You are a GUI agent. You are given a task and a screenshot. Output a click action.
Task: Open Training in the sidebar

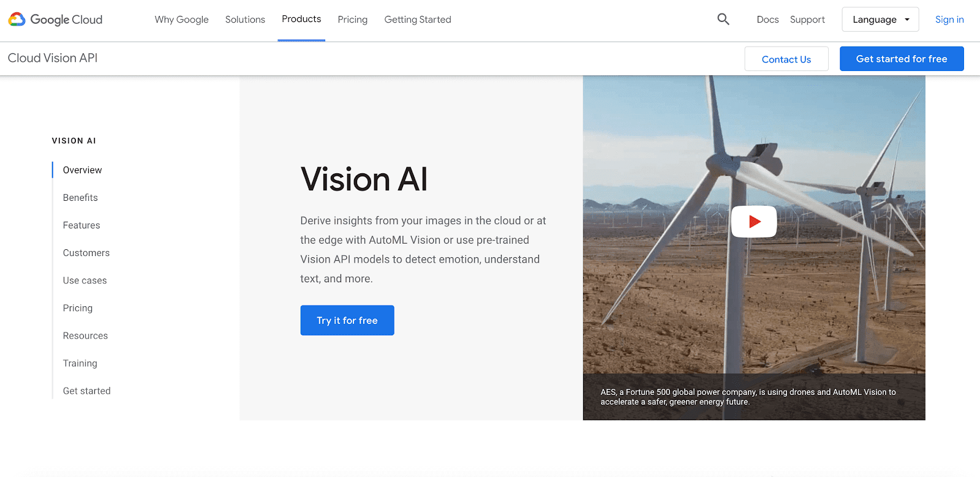tap(80, 363)
